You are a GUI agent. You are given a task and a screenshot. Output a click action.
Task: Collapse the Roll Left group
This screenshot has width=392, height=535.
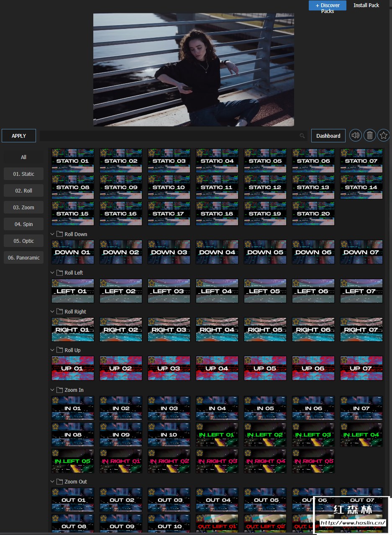tap(53, 273)
